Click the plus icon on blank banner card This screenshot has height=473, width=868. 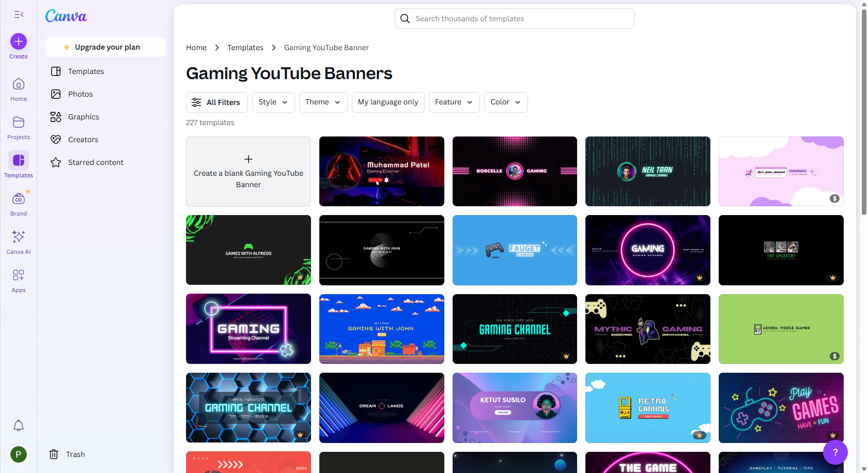249,159
